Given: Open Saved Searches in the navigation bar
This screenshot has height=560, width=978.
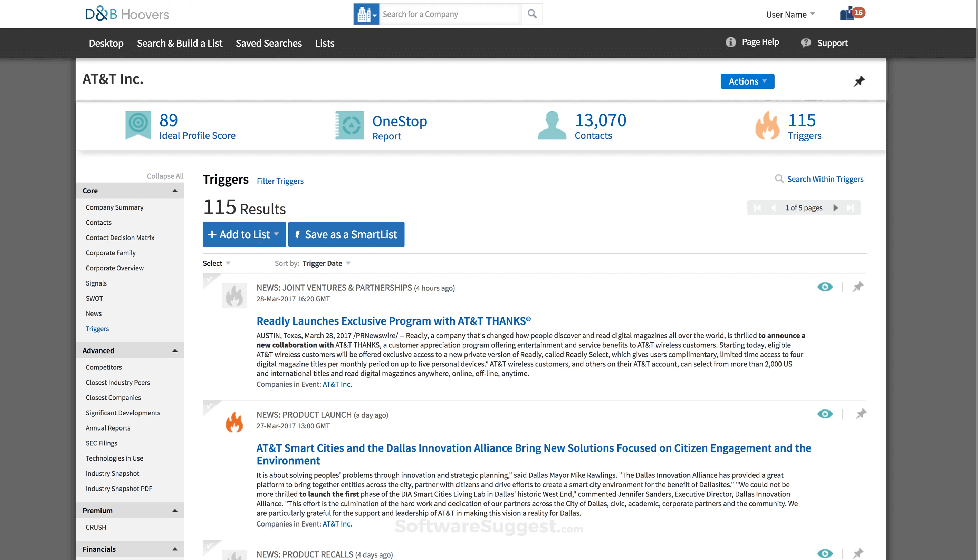Looking at the screenshot, I should 268,43.
